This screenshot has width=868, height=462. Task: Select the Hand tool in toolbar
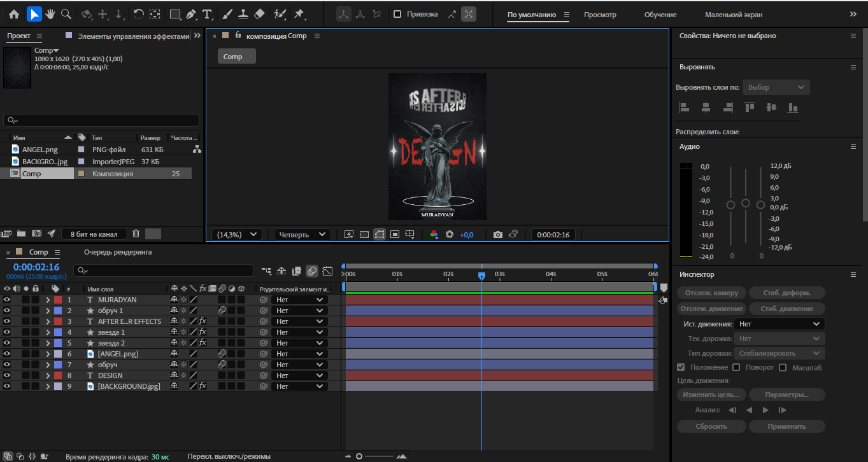coord(50,14)
